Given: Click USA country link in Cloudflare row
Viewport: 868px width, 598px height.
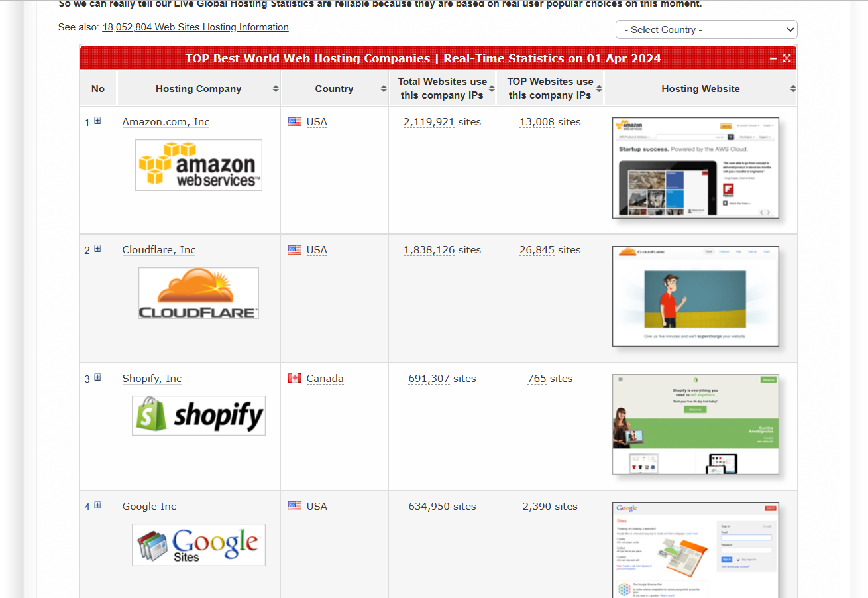Looking at the screenshot, I should coord(317,250).
